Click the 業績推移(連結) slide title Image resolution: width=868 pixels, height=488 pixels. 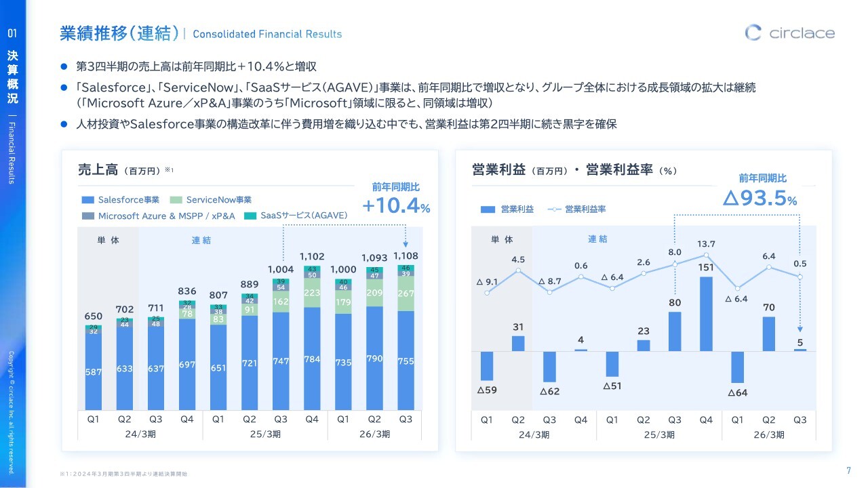coord(119,33)
